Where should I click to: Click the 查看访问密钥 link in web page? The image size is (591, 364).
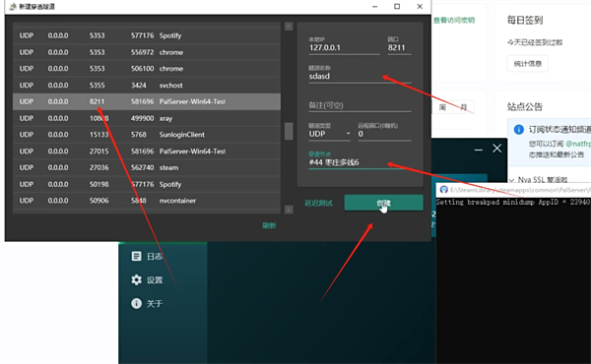click(454, 21)
